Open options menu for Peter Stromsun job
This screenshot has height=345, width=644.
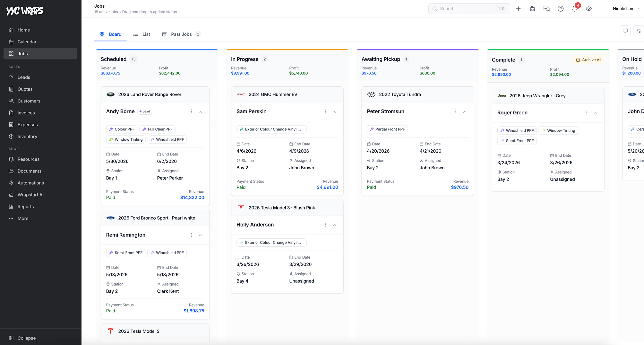(456, 111)
